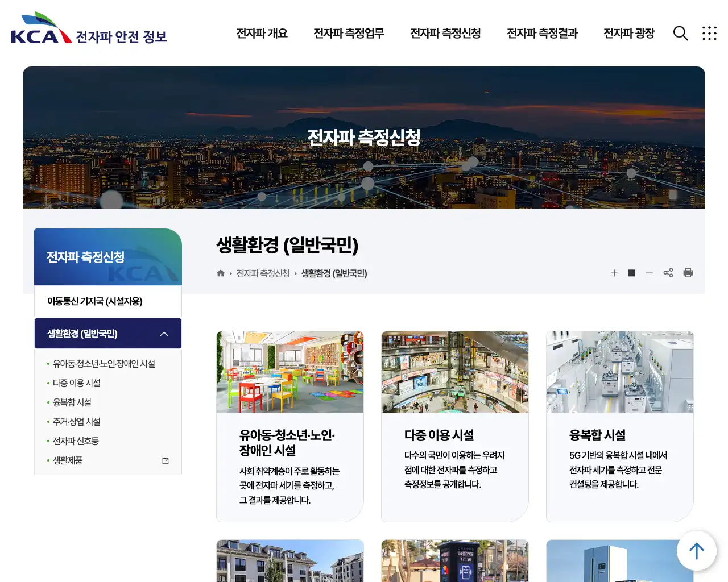
Task: Select 이동통신 기지국 (시설자용) in sidebar
Action: 95,301
